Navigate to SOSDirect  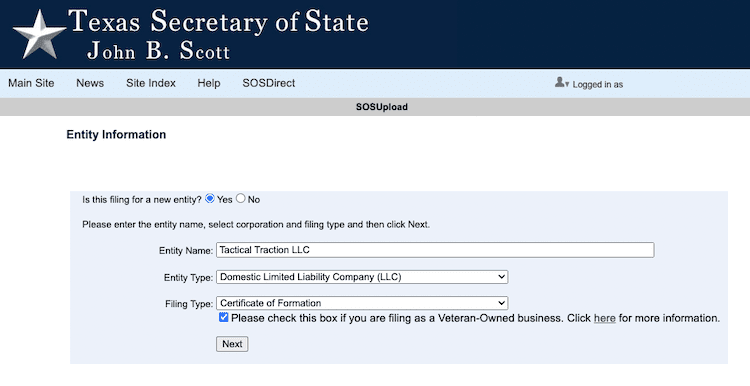click(269, 83)
